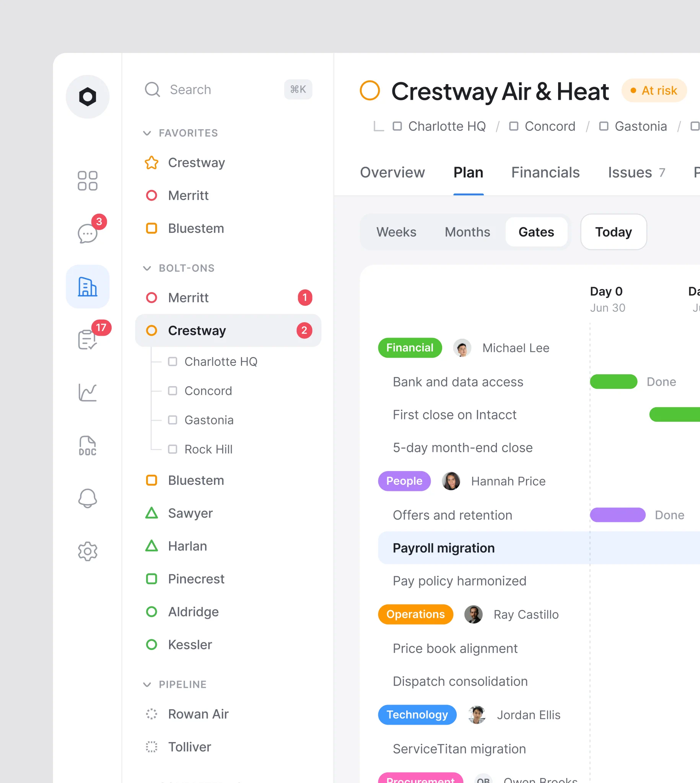Viewport: 700px width, 783px height.
Task: Click the green triangle icon for Sawyer
Action: (x=151, y=513)
